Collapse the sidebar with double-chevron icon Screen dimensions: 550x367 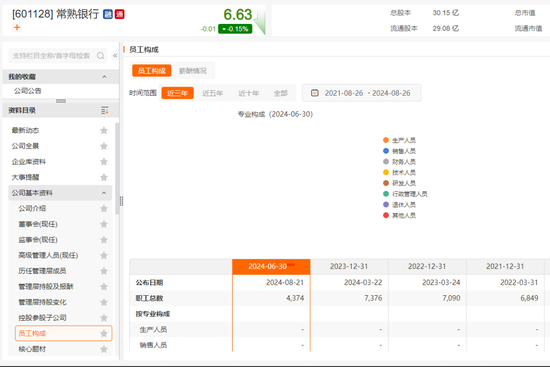pos(115,56)
